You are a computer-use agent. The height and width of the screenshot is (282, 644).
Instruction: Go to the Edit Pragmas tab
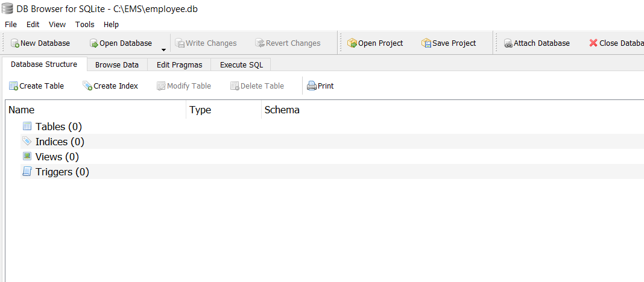179,65
